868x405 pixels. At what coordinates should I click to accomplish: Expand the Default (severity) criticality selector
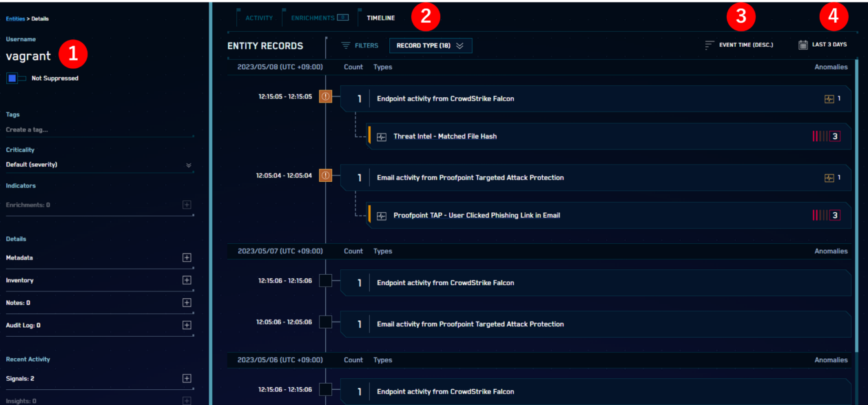coord(187,165)
